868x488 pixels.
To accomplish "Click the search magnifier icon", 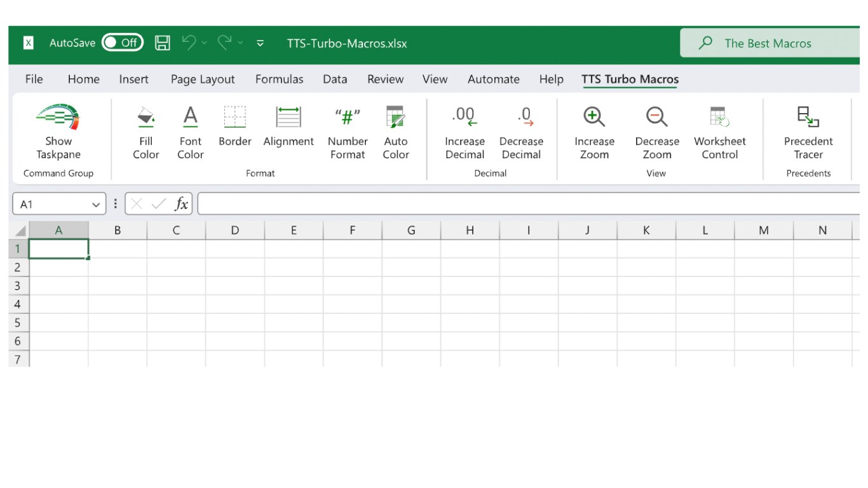I will pos(705,43).
